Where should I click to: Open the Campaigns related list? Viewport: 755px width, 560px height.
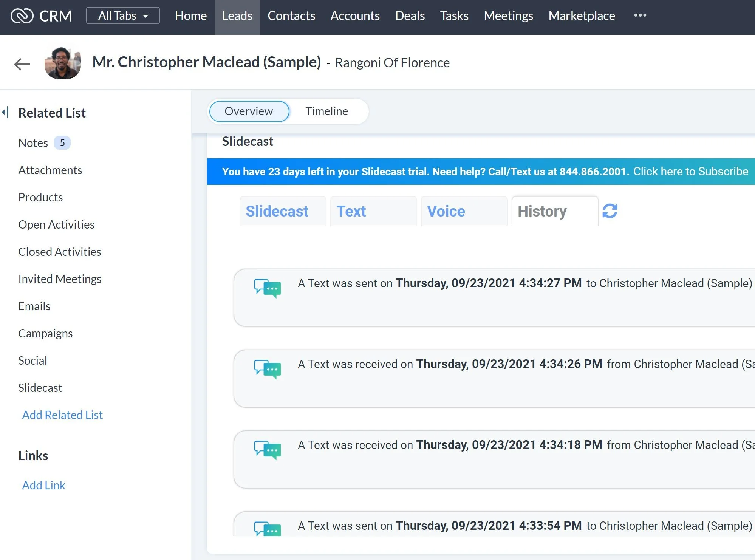(x=45, y=333)
